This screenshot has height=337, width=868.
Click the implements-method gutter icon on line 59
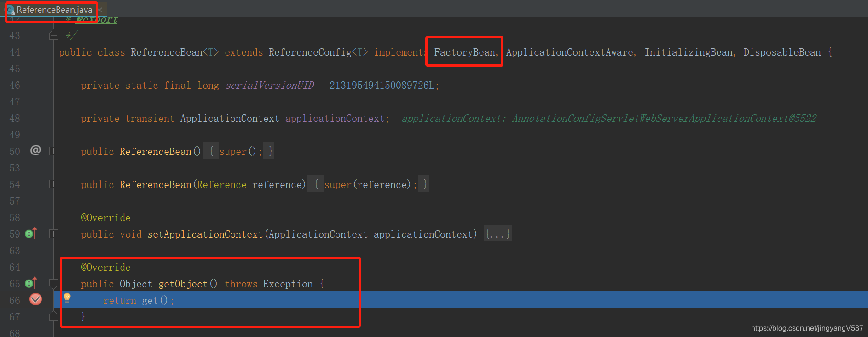[31, 234]
